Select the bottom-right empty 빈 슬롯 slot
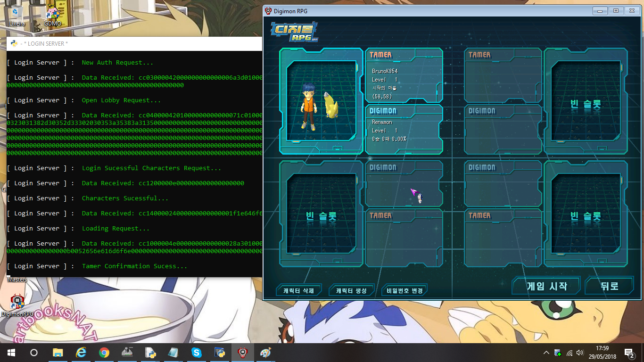The width and height of the screenshot is (644, 362). pos(586,214)
